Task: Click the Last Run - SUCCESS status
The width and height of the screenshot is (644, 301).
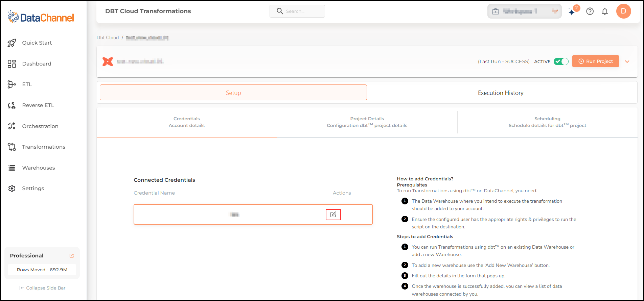Action: tap(504, 61)
